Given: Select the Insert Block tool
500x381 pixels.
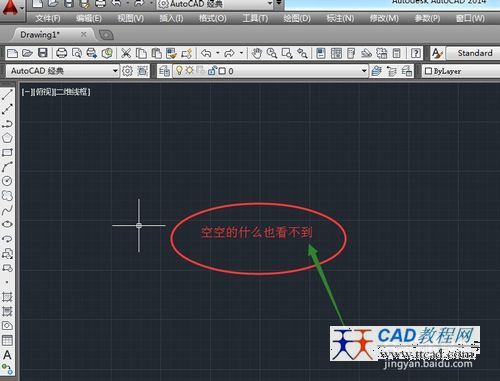Looking at the screenshot, I should 7,254.
